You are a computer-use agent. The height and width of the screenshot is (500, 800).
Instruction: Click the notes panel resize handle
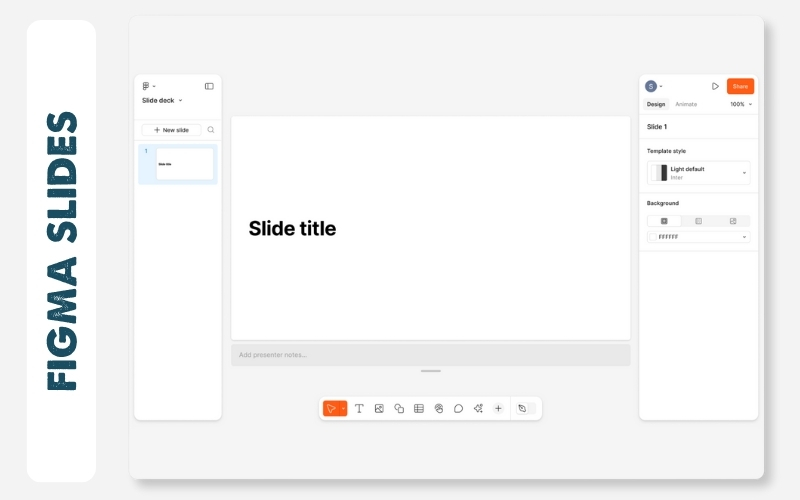(431, 371)
